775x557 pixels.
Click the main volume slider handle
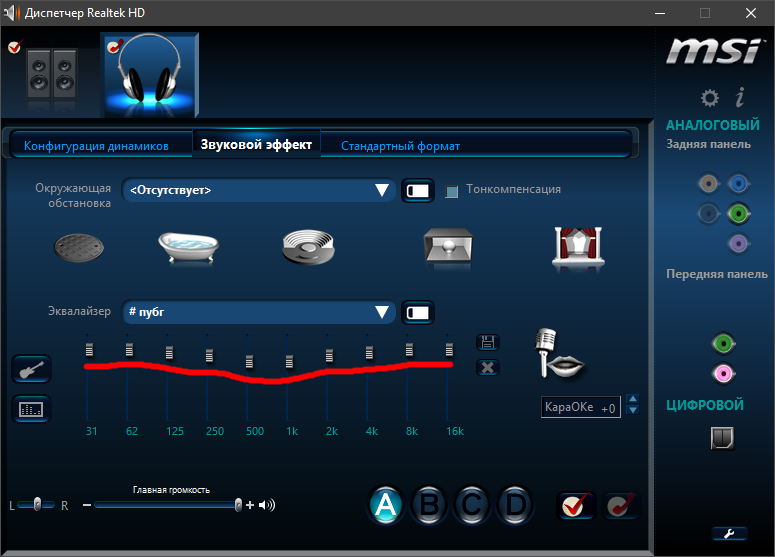coord(238,505)
